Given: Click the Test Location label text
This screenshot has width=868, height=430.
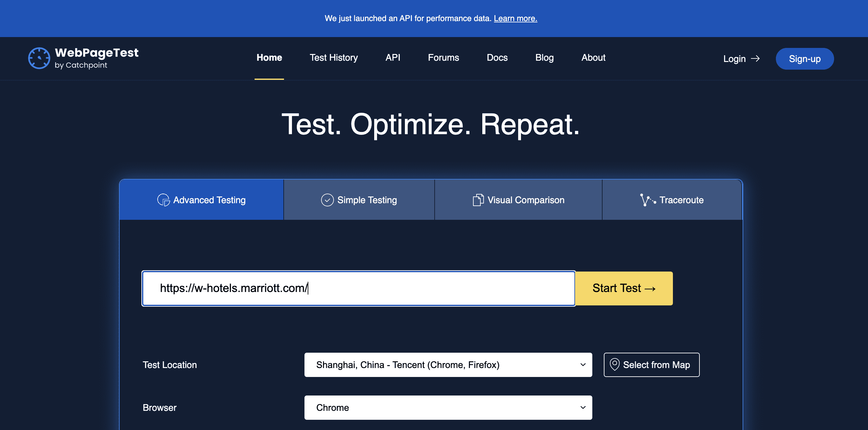Looking at the screenshot, I should pyautogui.click(x=170, y=365).
